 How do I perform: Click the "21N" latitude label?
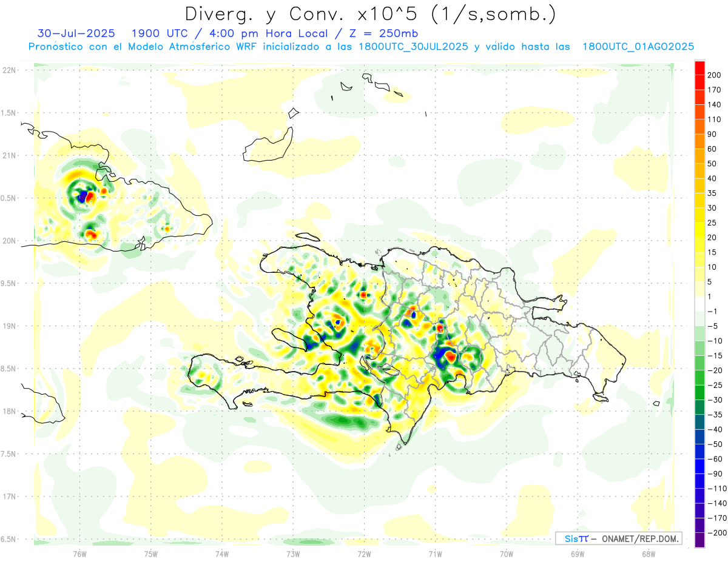click(8, 155)
